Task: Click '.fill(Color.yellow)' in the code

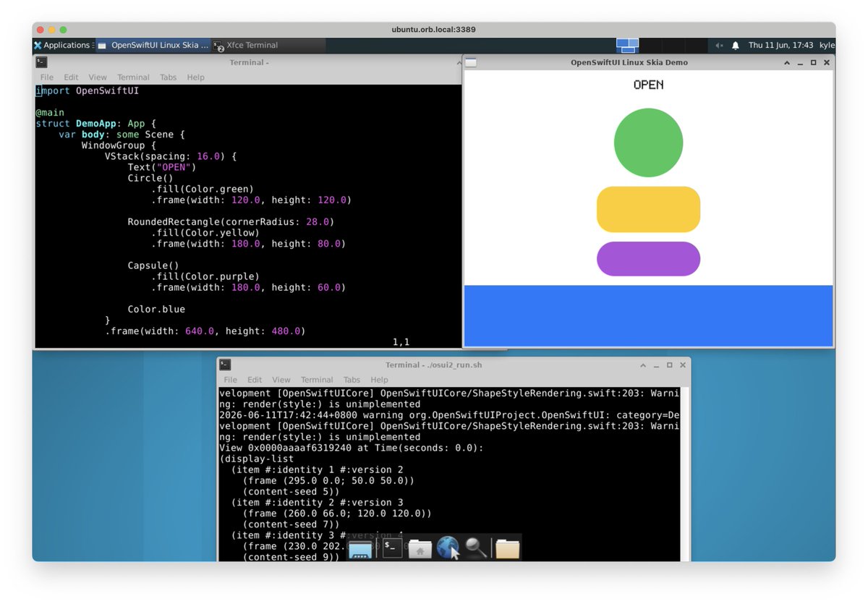Action: pyautogui.click(x=205, y=232)
